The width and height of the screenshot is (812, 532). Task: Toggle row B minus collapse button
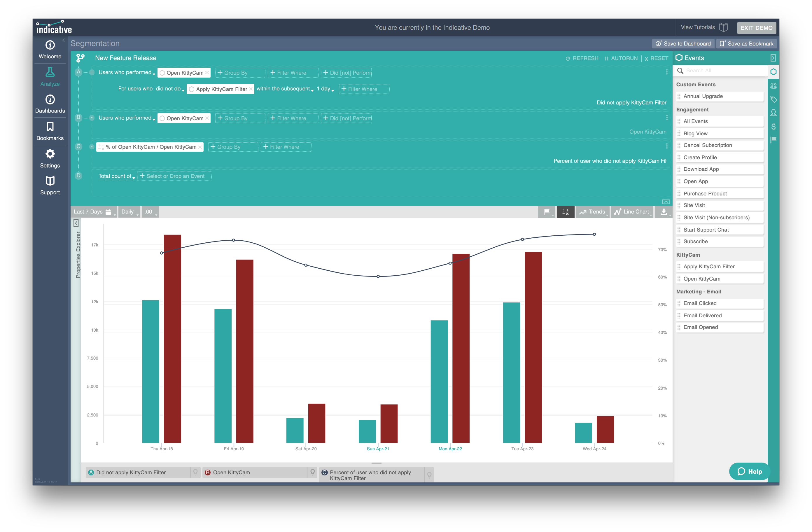[x=91, y=118]
